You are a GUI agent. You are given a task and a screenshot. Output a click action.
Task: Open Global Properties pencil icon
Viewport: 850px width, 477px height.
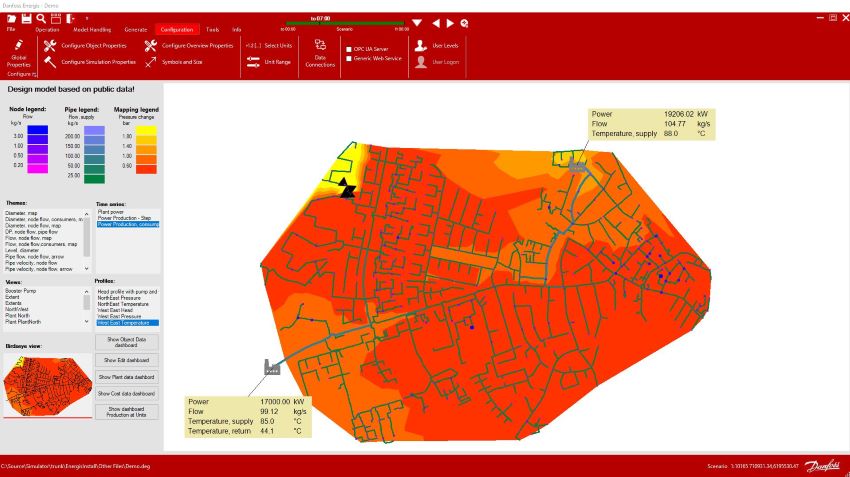[18, 45]
